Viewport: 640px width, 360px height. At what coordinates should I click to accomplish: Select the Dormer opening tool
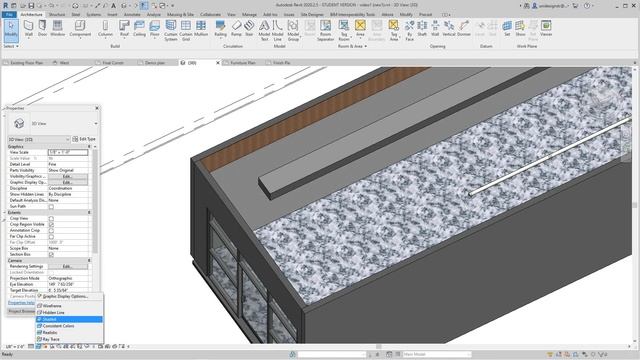[x=464, y=29]
